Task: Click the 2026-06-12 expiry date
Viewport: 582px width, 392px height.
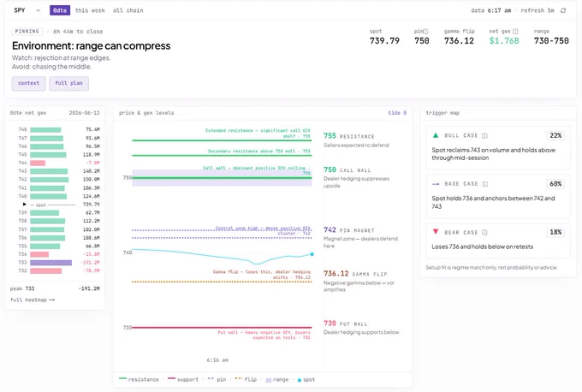Action: [84, 113]
